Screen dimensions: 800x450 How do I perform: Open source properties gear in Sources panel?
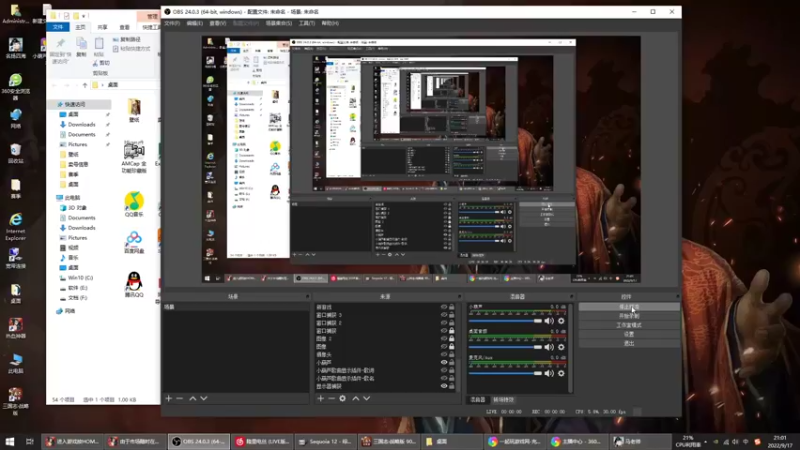343,398
